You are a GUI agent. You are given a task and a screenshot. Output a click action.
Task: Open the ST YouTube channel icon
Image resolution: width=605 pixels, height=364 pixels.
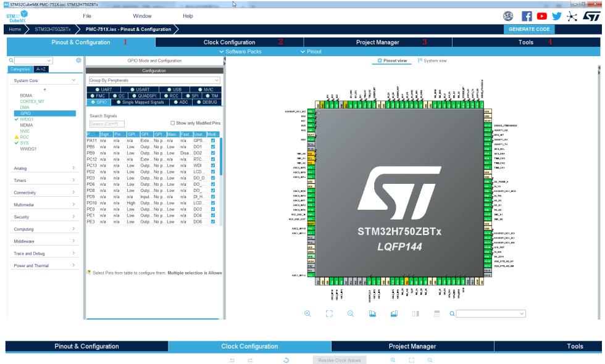542,15
